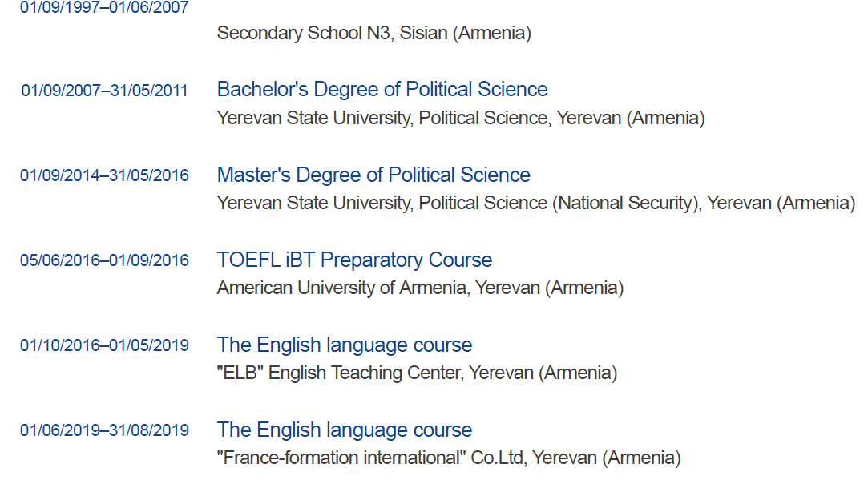
Task: Select date range 01/09/2014–31/05/2016
Action: click(105, 175)
